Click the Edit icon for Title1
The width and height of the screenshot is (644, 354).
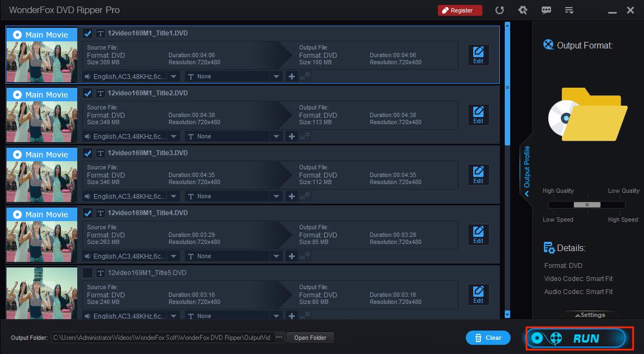478,55
